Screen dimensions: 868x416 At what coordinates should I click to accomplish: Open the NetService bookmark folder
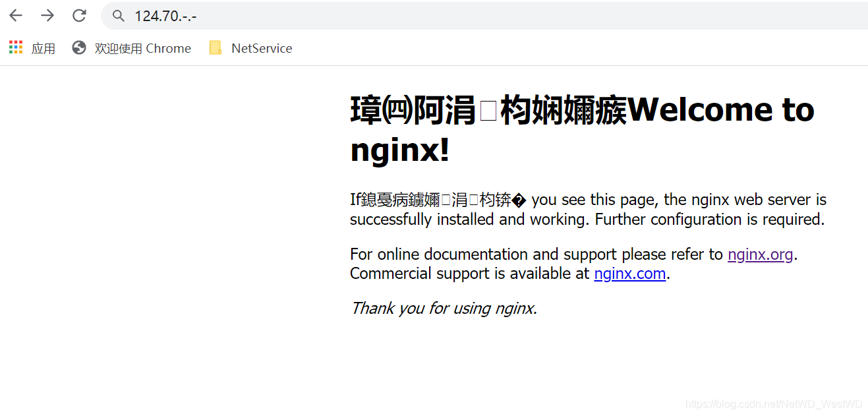click(x=250, y=48)
